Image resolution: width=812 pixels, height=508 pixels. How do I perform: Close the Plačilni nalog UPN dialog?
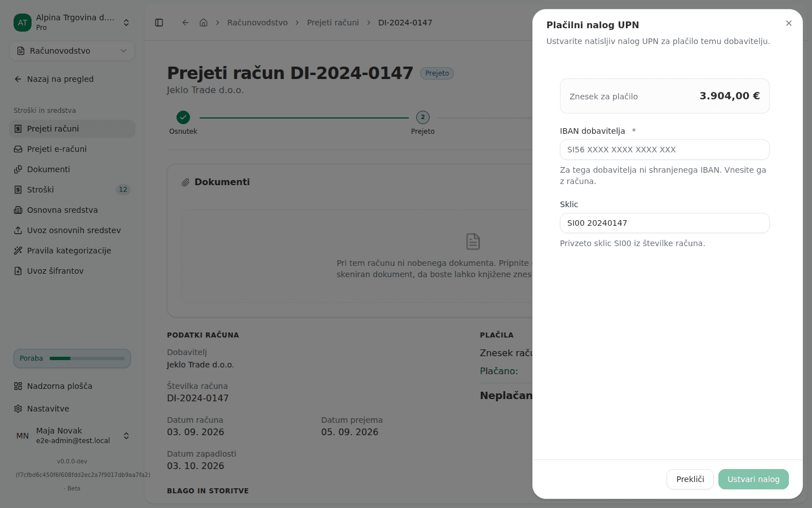[x=789, y=23]
